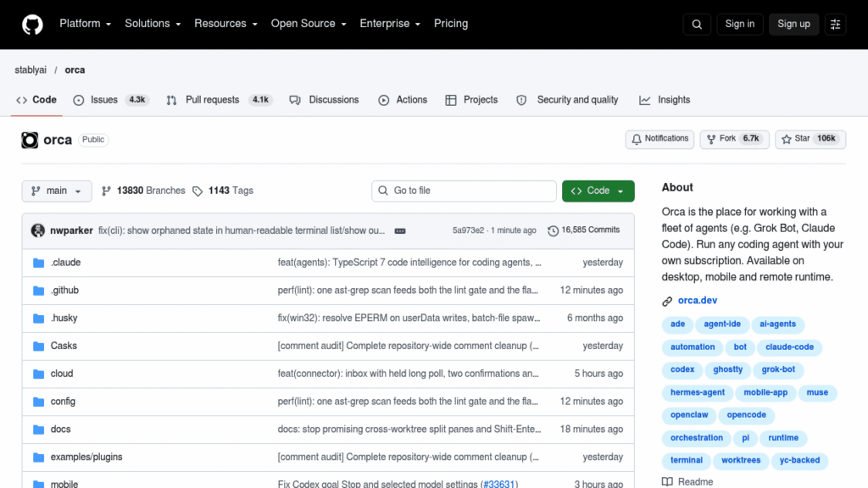868x488 pixels.
Task: Open the cloud folder name
Action: point(61,374)
